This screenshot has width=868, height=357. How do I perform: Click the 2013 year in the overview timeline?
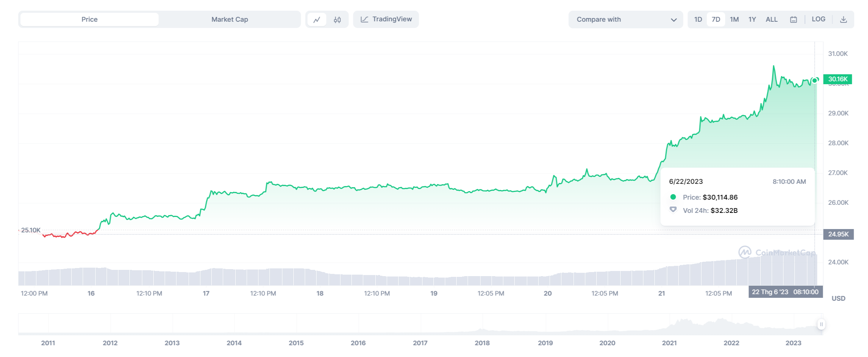click(x=172, y=343)
